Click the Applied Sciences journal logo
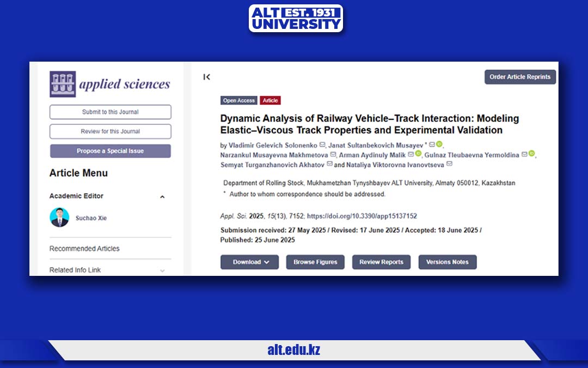 [x=110, y=84]
